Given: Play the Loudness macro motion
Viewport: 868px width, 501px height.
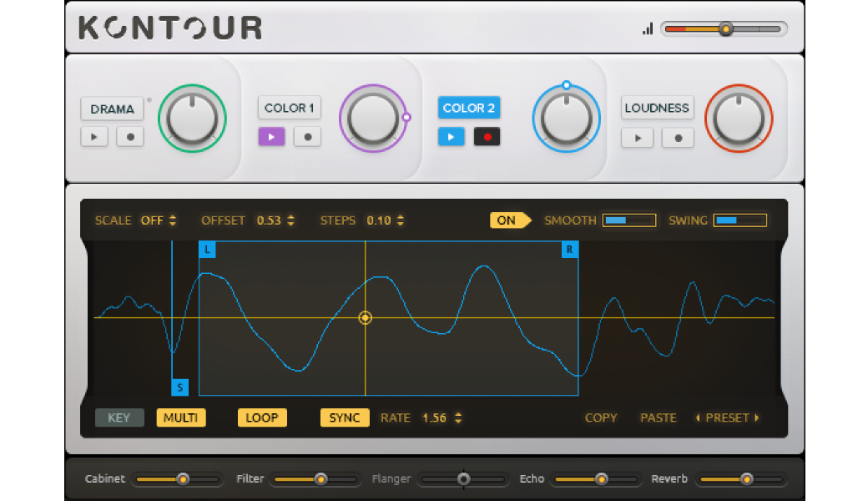Looking at the screenshot, I should point(637,138).
